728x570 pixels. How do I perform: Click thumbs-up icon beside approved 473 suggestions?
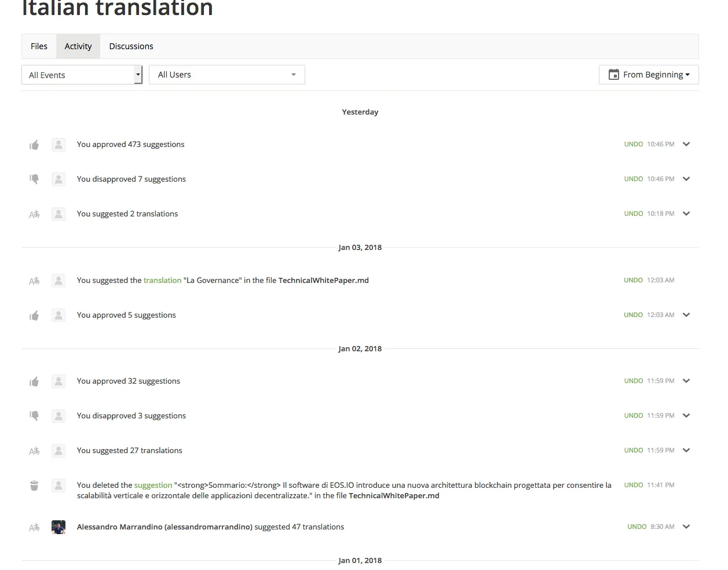coord(34,145)
